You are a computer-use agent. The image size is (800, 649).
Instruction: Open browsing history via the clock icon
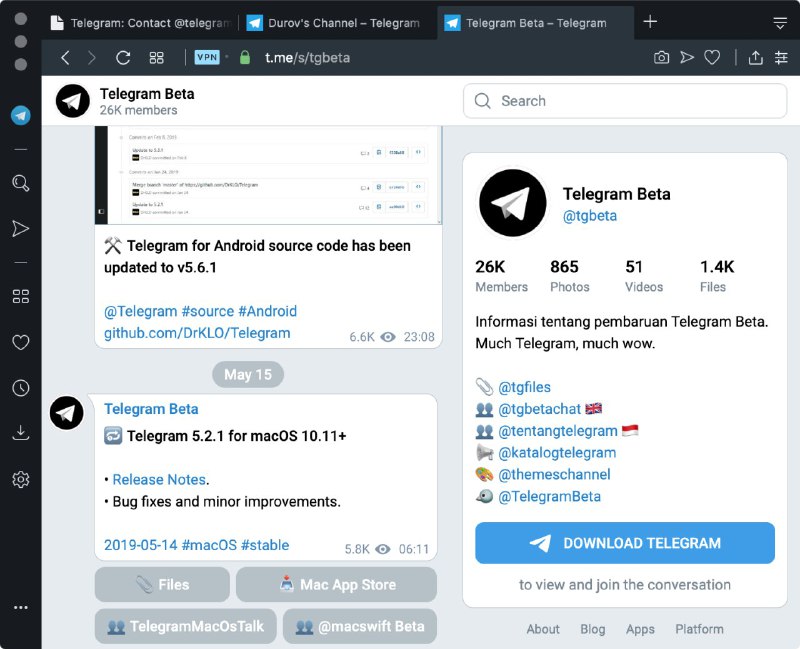[x=20, y=388]
